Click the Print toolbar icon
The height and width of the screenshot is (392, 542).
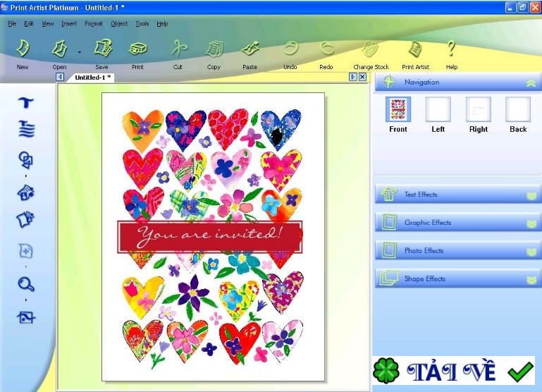point(137,49)
